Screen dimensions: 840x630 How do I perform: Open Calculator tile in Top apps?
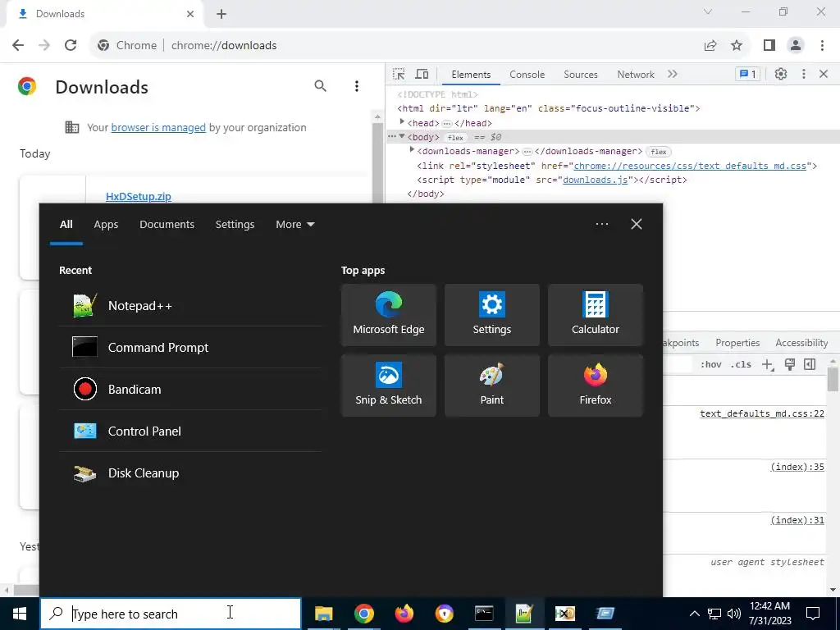(x=596, y=315)
